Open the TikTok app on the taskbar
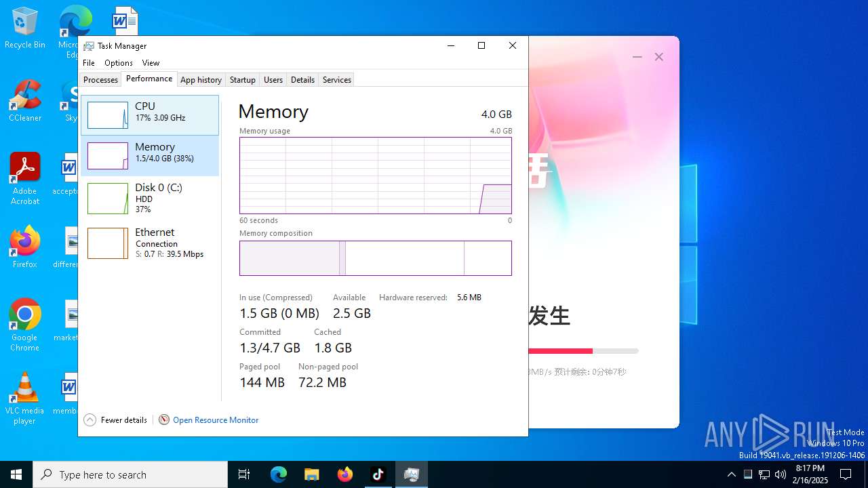 [378, 474]
